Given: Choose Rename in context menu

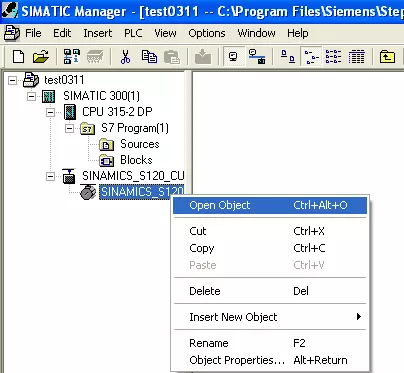Looking at the screenshot, I should (x=270, y=343).
